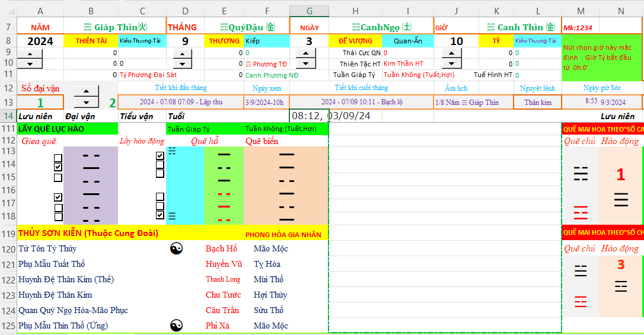Screen dimensions: 644x335
Task: Click the yin-yang symbol beside Tử Tôn Tý Thủy
Action: point(176,249)
